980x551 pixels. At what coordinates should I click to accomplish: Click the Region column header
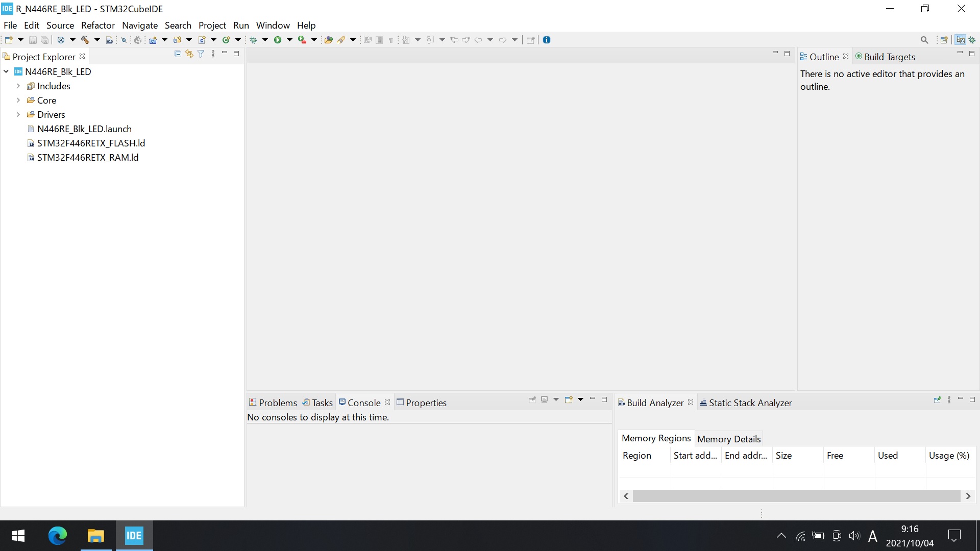pos(644,456)
